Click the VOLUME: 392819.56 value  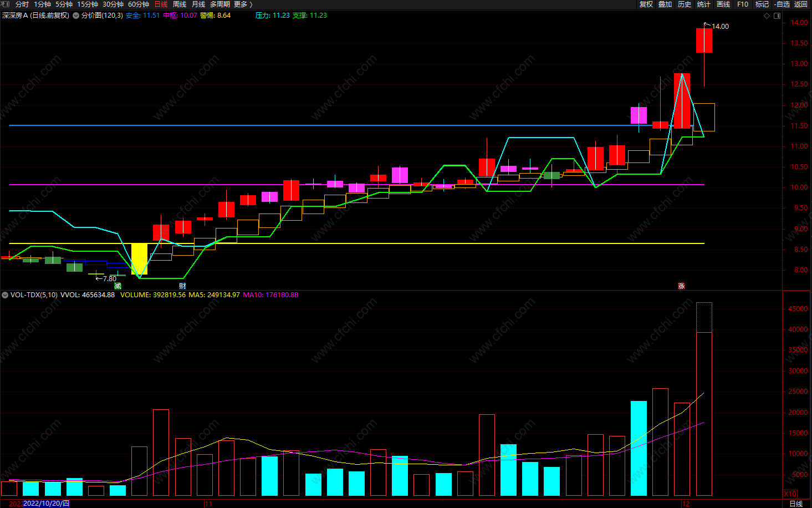coord(153,295)
